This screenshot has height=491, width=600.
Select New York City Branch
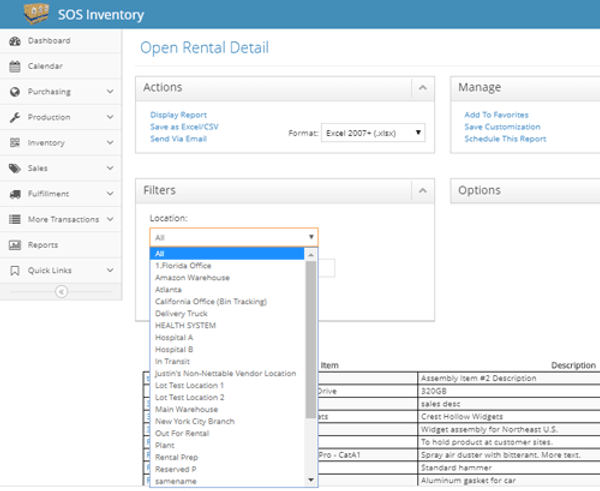pyautogui.click(x=227, y=421)
